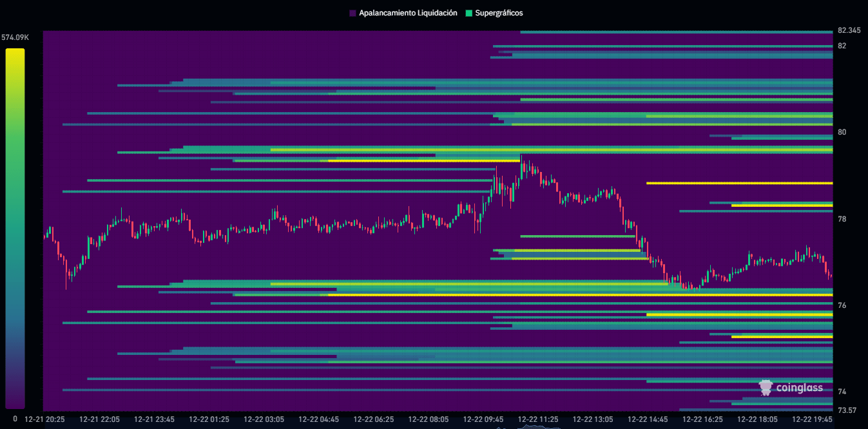868x429 pixels.
Task: Click the 574.09K maximum scale value
Action: (16, 37)
